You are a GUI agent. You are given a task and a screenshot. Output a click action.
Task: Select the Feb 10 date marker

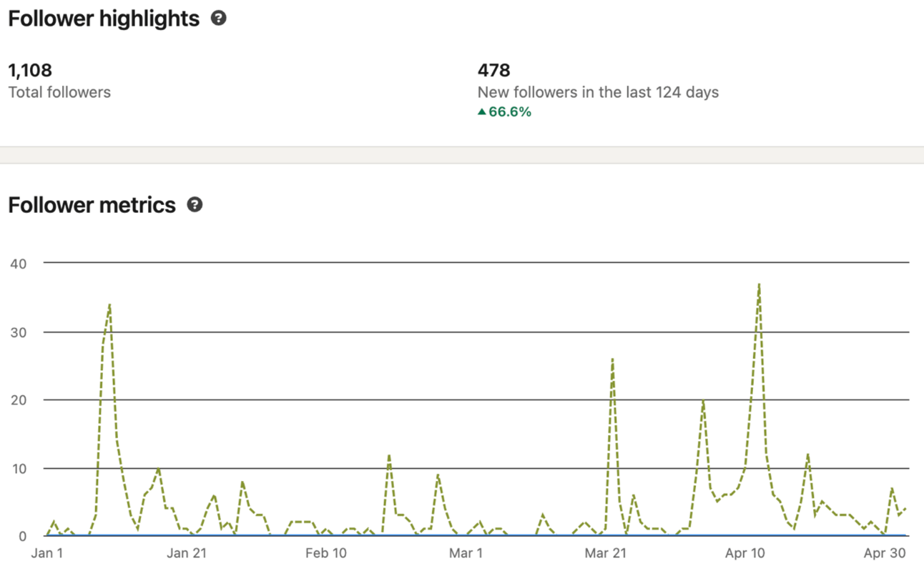pyautogui.click(x=325, y=553)
